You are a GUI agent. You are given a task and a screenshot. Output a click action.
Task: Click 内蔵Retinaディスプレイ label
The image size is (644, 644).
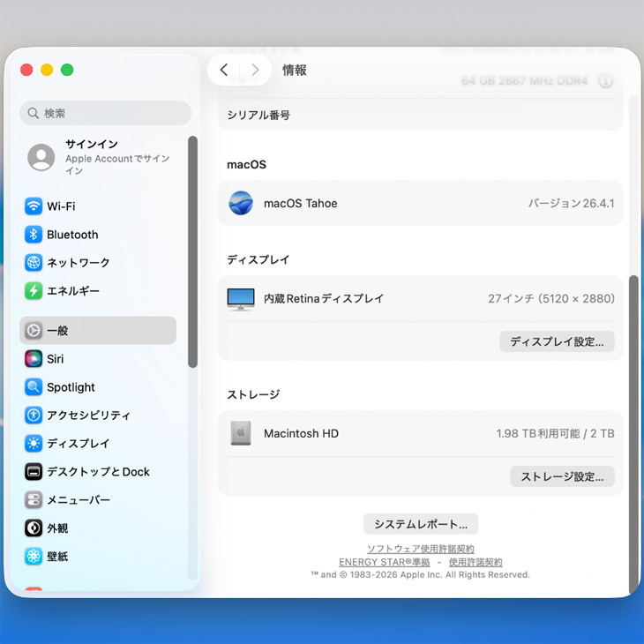[x=324, y=298]
